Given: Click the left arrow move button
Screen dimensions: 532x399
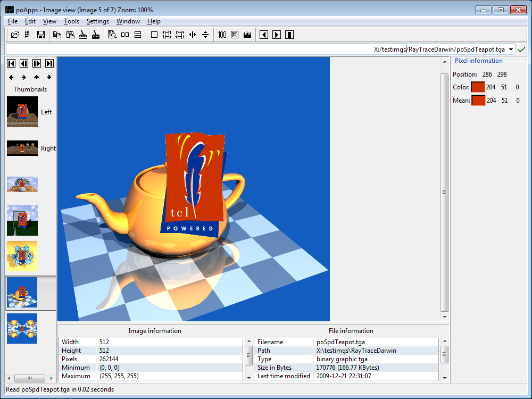Looking at the screenshot, I should (x=11, y=77).
